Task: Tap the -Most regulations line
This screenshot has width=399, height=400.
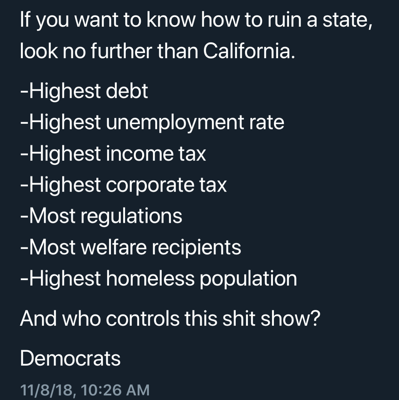Action: 101,217
